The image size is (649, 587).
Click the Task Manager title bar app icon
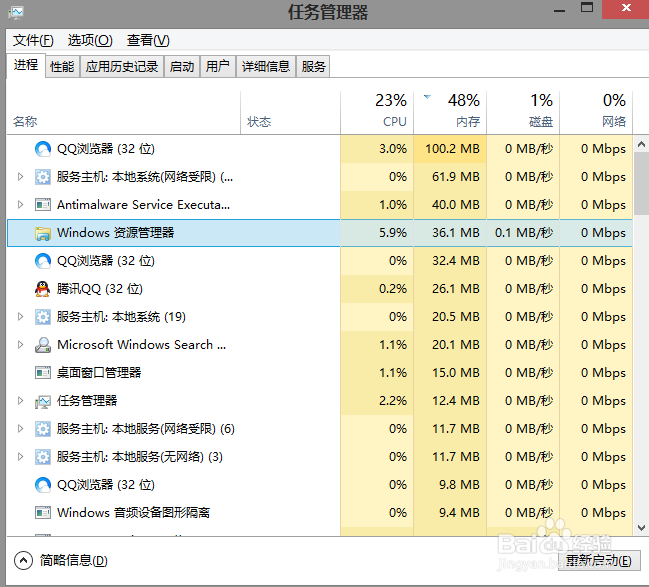[16, 12]
